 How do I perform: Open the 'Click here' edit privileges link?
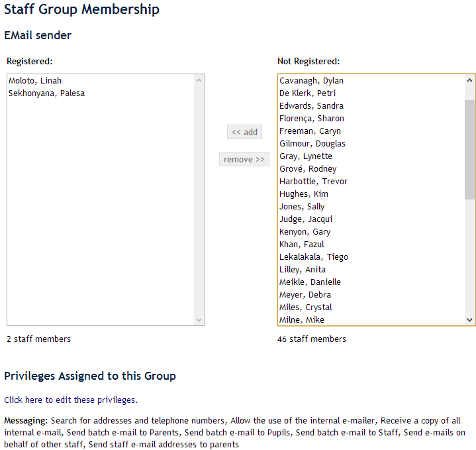pos(23,400)
